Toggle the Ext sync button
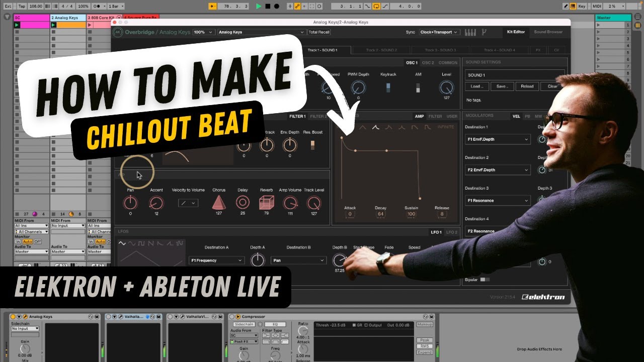This screenshot has width=644, height=362. coord(8,6)
